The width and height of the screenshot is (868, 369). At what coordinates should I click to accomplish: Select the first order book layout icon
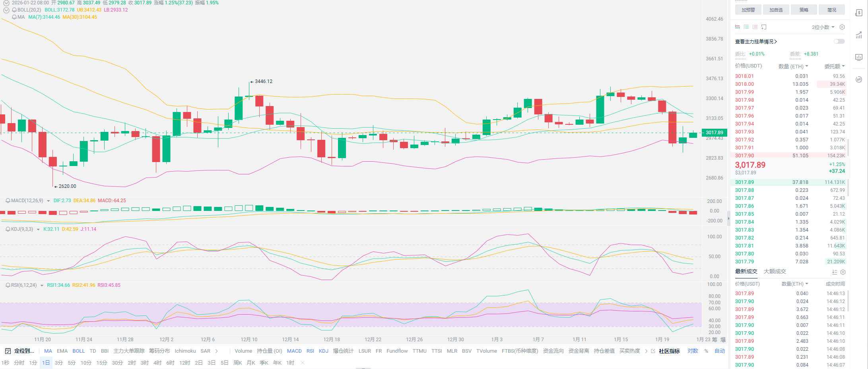tap(738, 27)
